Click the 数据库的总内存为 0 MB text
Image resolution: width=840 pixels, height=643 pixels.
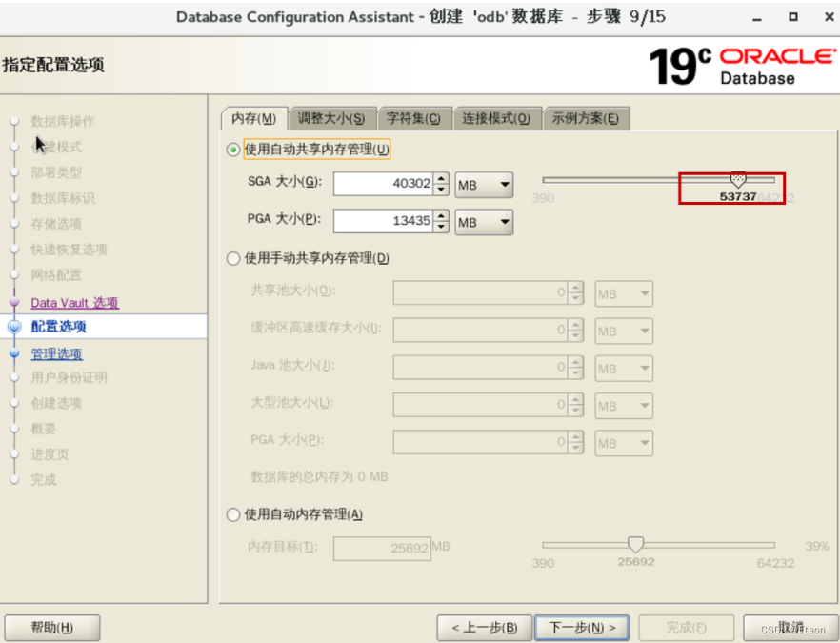319,477
